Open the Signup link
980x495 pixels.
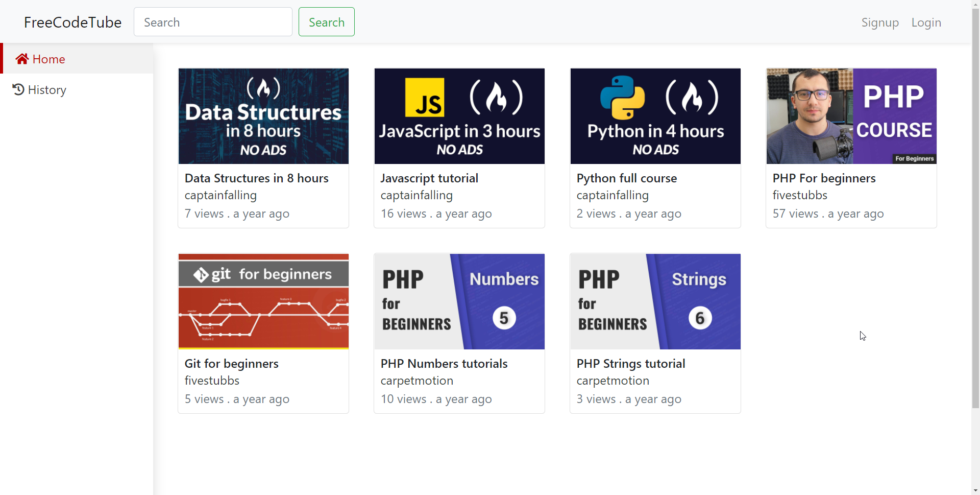879,22
